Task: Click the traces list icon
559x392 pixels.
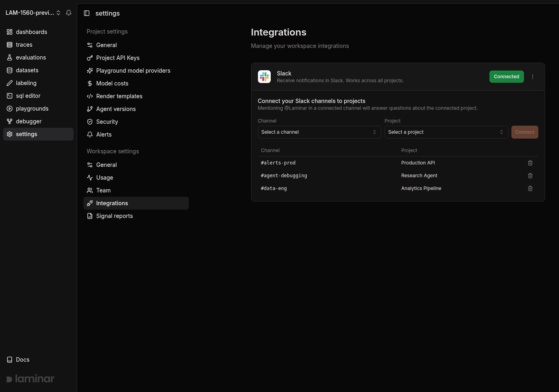Action: 10,45
